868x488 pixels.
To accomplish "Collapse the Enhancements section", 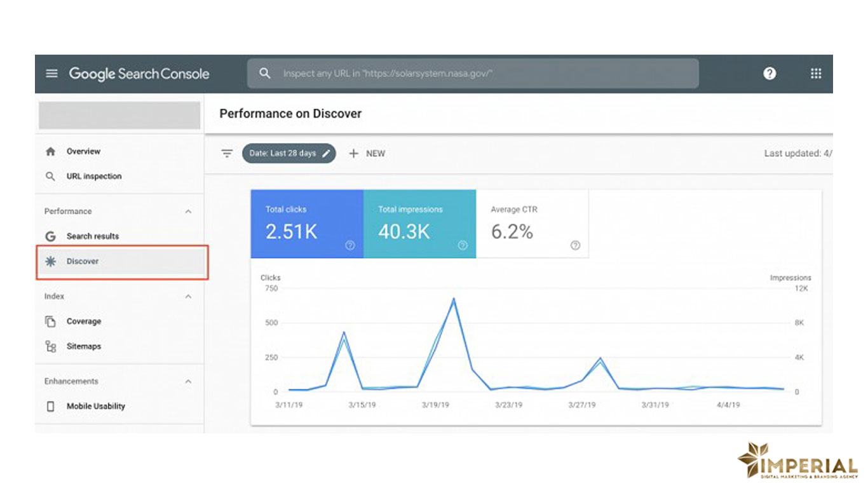I will coord(188,382).
